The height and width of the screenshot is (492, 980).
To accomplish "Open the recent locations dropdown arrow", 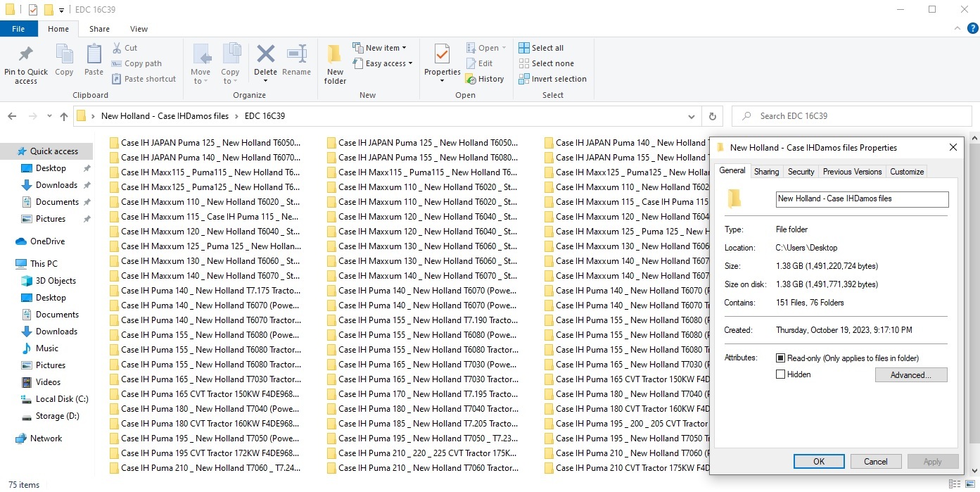I will pos(49,116).
